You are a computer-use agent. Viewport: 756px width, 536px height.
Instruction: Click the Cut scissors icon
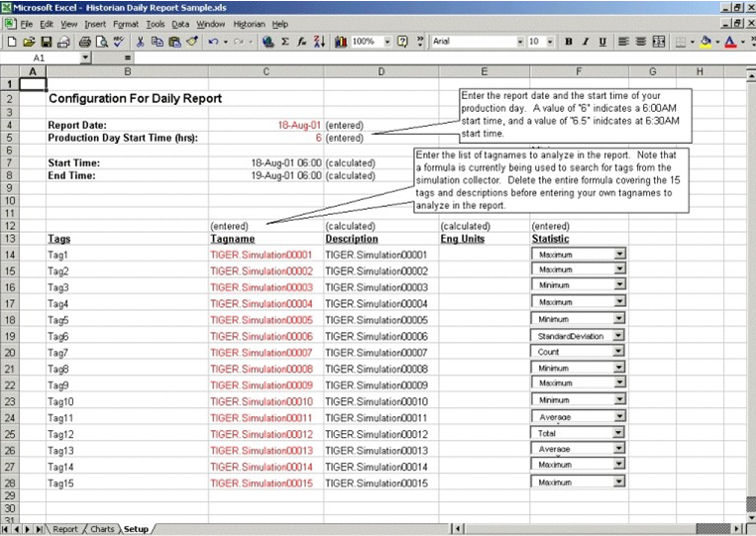(140, 42)
